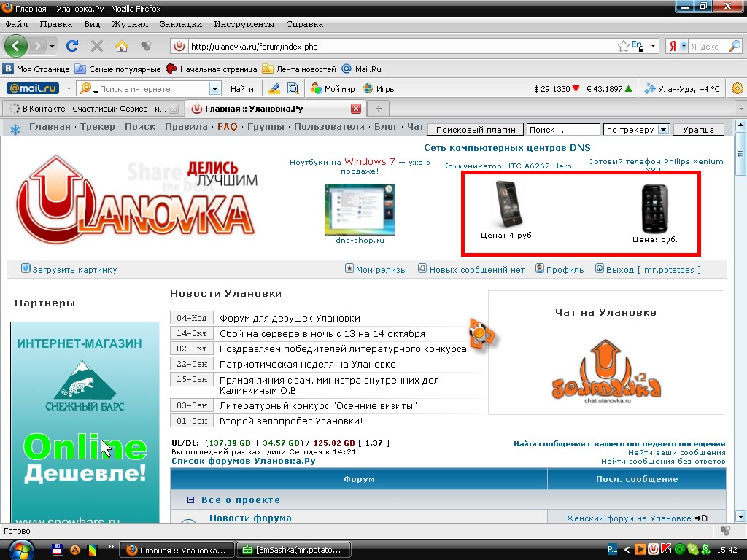Open news item 'Форум для девушек Улановки'
Viewport: 747px width, 560px height.
point(290,318)
